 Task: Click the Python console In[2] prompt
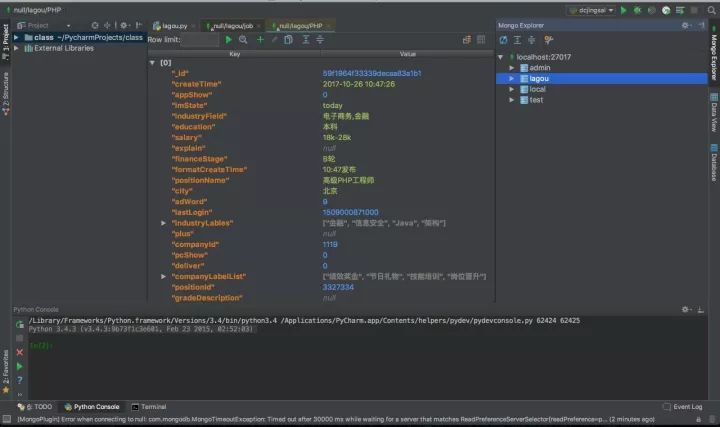coord(41,346)
